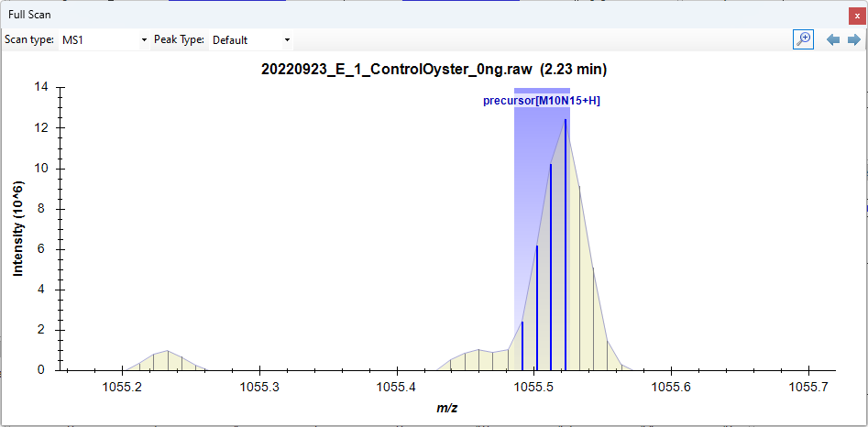Open the Scan type dropdown showing MS1
Image resolution: width=868 pixels, height=427 pixels.
tap(104, 40)
